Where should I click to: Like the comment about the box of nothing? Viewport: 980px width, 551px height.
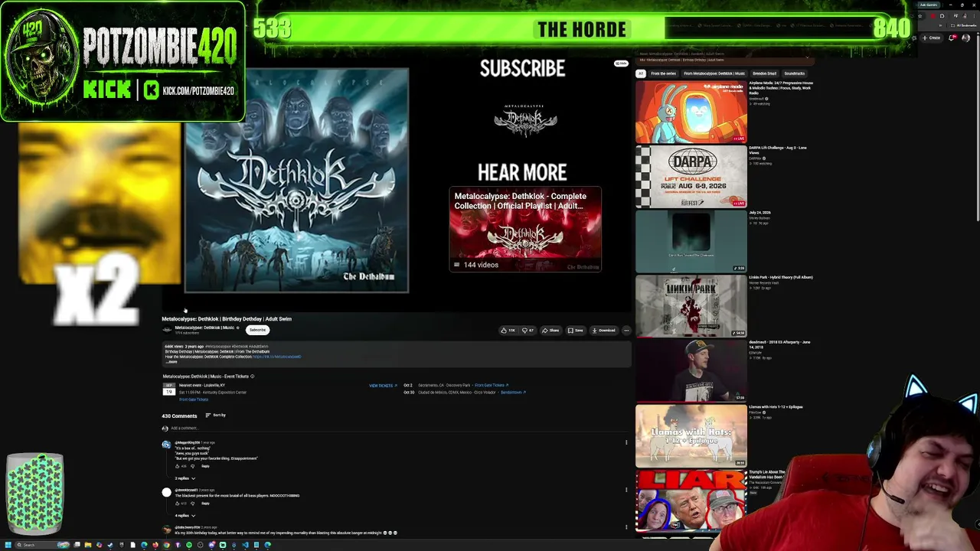point(178,466)
